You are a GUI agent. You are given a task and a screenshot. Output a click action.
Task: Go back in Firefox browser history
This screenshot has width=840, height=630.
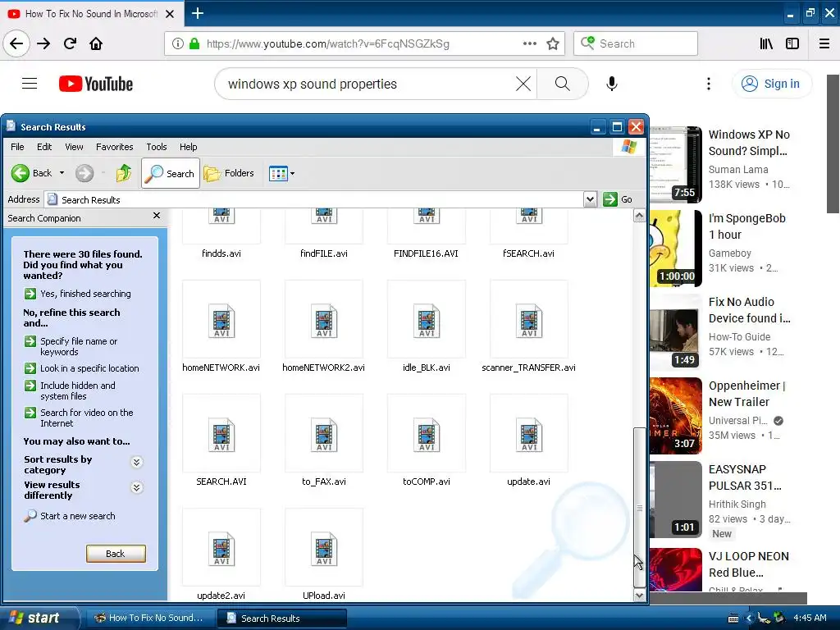point(16,43)
